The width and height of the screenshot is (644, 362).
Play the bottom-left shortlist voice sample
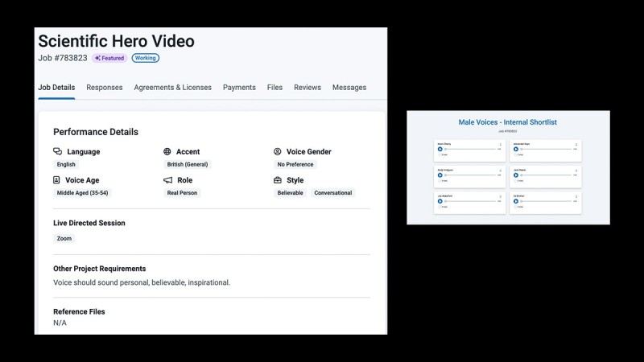tap(440, 201)
